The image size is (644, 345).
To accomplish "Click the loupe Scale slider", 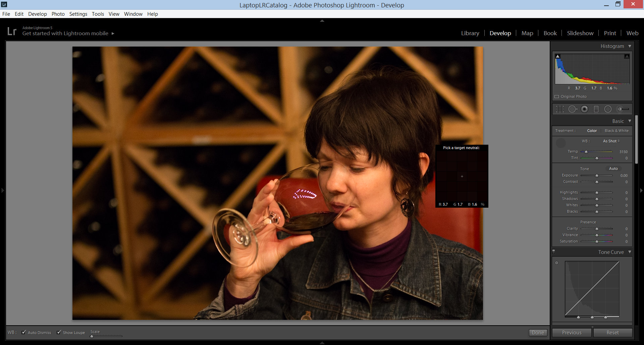I will 106,336.
